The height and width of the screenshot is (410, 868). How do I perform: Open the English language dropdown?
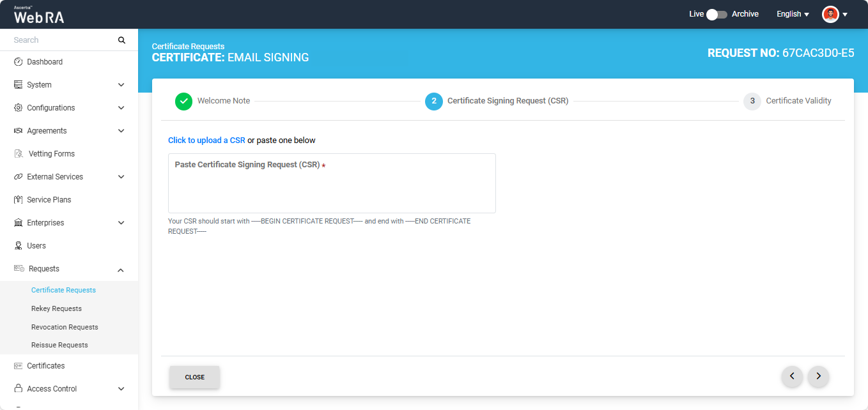(793, 14)
